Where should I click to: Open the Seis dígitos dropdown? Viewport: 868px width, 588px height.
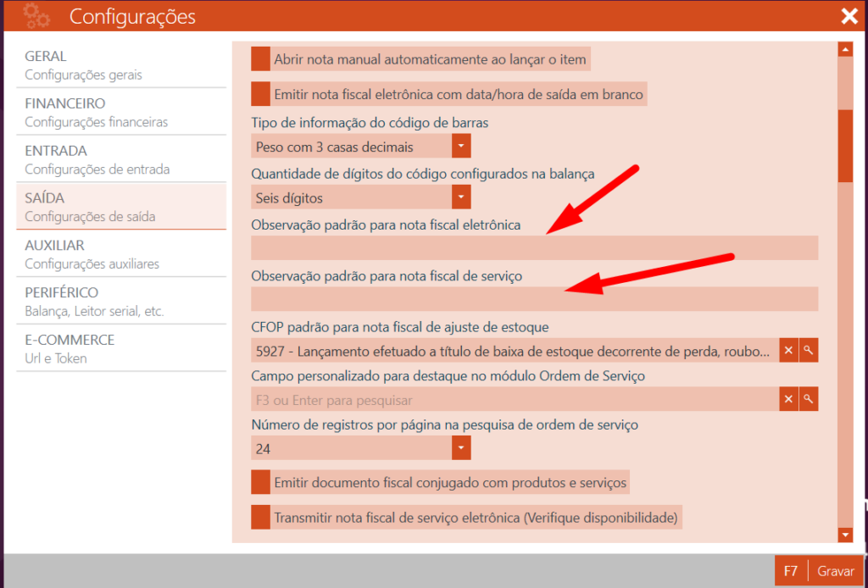pos(460,198)
